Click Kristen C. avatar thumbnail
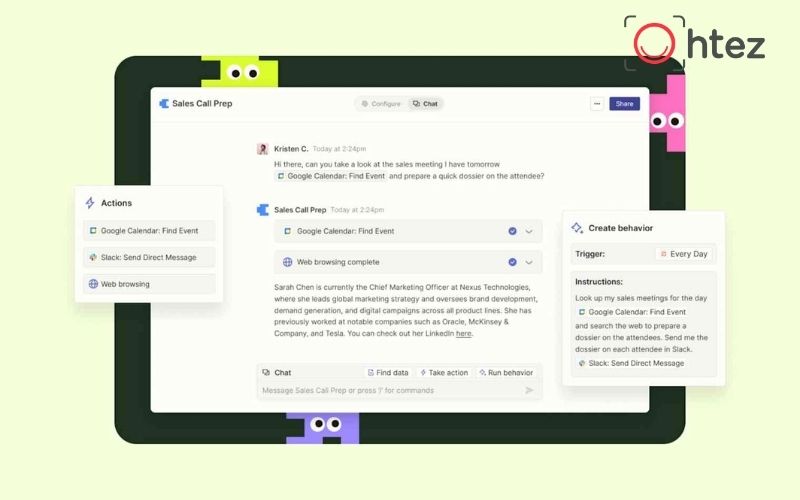The image size is (800, 500). (x=262, y=149)
